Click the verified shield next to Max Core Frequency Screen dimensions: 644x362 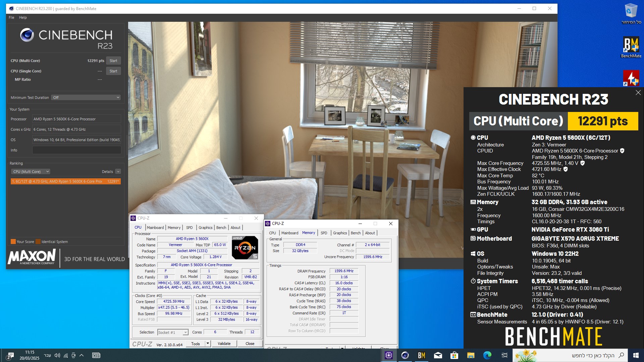[583, 163]
